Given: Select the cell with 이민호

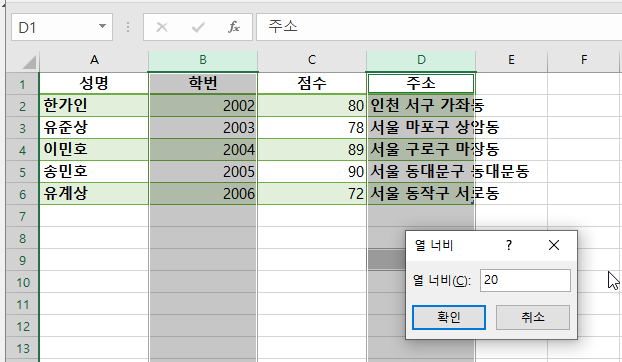Looking at the screenshot, I should (x=94, y=150).
